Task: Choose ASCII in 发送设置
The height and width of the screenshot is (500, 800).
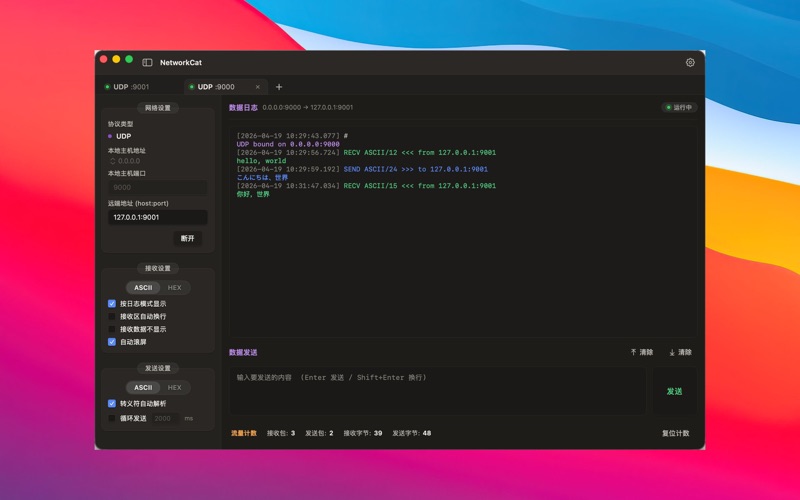Action: tap(143, 388)
